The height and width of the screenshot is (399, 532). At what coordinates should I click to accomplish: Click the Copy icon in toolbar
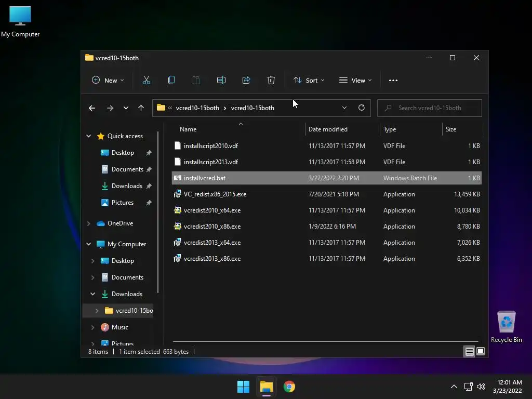coord(171,80)
